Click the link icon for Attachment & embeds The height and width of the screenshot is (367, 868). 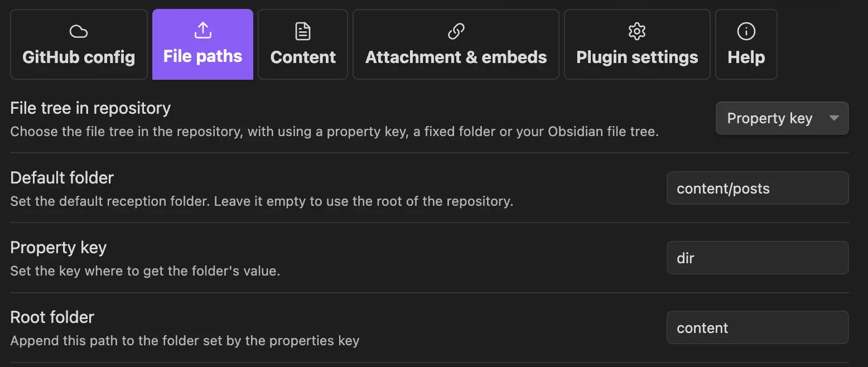pos(456,32)
